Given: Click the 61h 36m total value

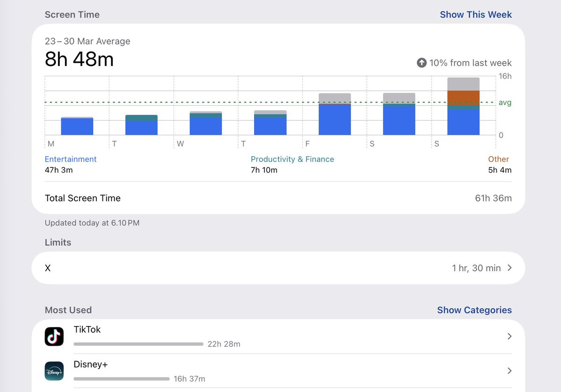Looking at the screenshot, I should (493, 198).
